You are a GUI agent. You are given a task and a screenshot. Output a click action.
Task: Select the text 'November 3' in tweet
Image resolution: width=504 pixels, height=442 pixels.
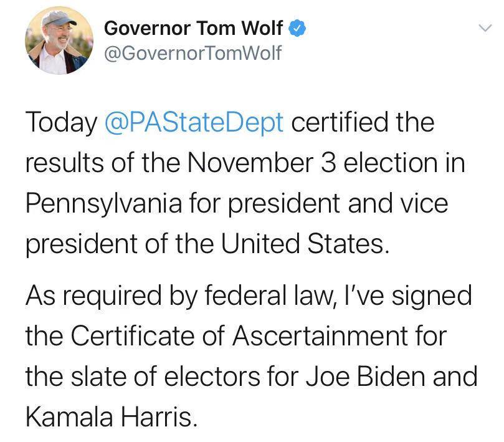pyautogui.click(x=262, y=163)
